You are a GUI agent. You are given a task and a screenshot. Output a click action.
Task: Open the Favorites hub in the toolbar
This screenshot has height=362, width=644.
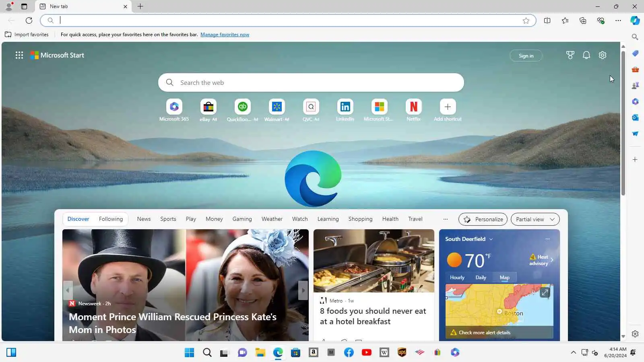pos(565,21)
